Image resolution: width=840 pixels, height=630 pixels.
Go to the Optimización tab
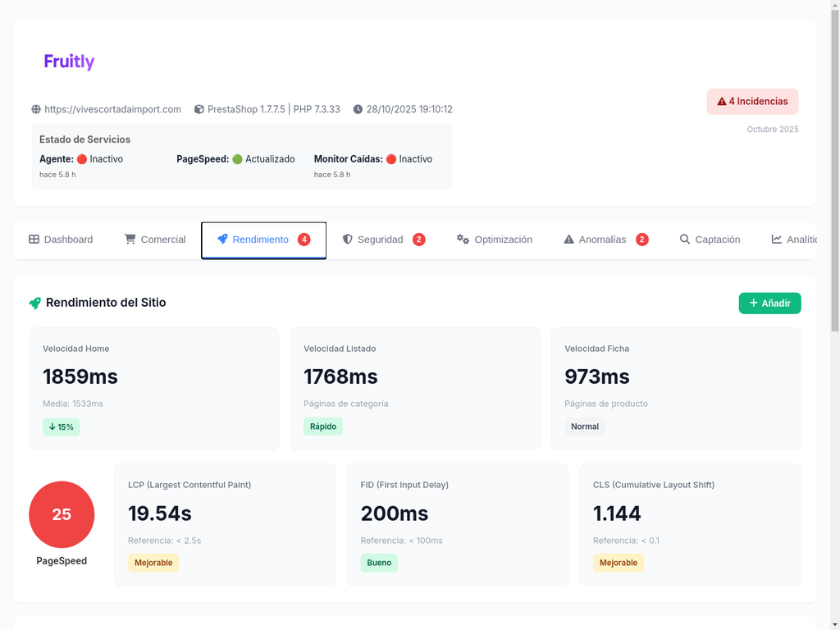point(494,240)
